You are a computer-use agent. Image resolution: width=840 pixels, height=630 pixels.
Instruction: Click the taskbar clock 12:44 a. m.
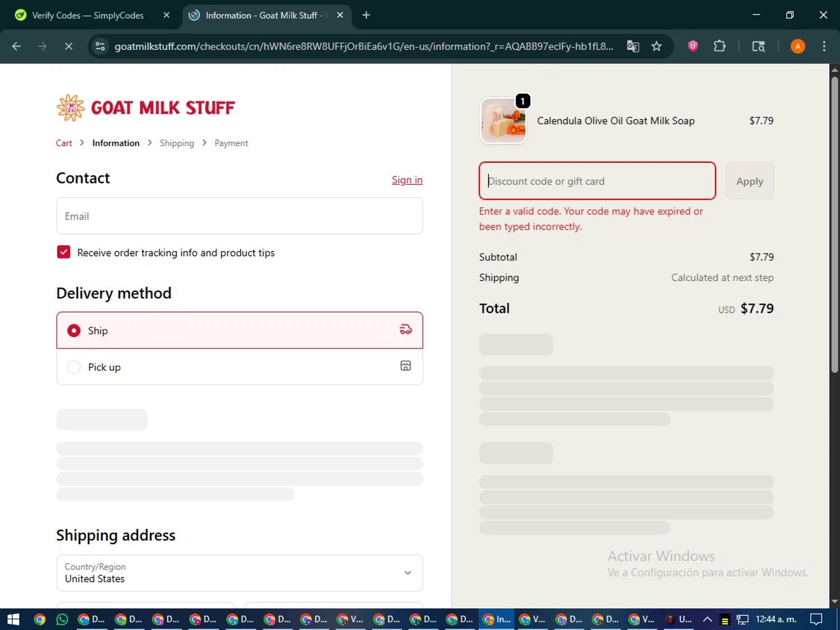click(776, 619)
